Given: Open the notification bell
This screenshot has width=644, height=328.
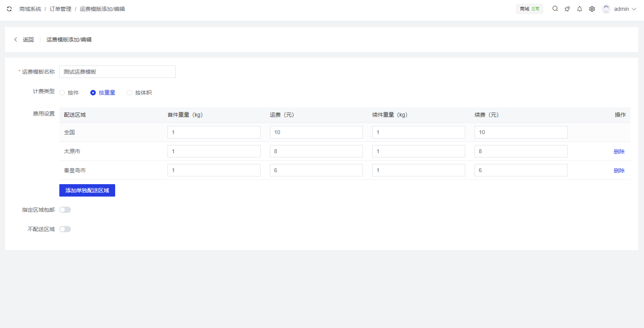Looking at the screenshot, I should coord(579,9).
